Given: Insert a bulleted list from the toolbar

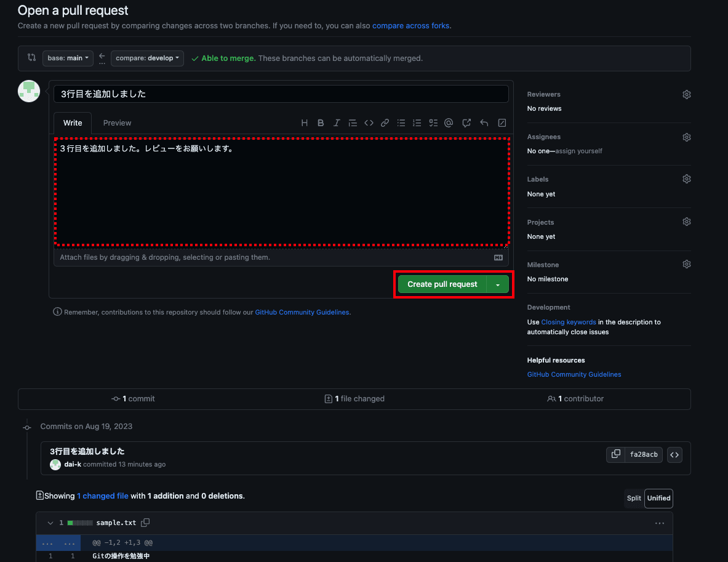Looking at the screenshot, I should click(401, 122).
